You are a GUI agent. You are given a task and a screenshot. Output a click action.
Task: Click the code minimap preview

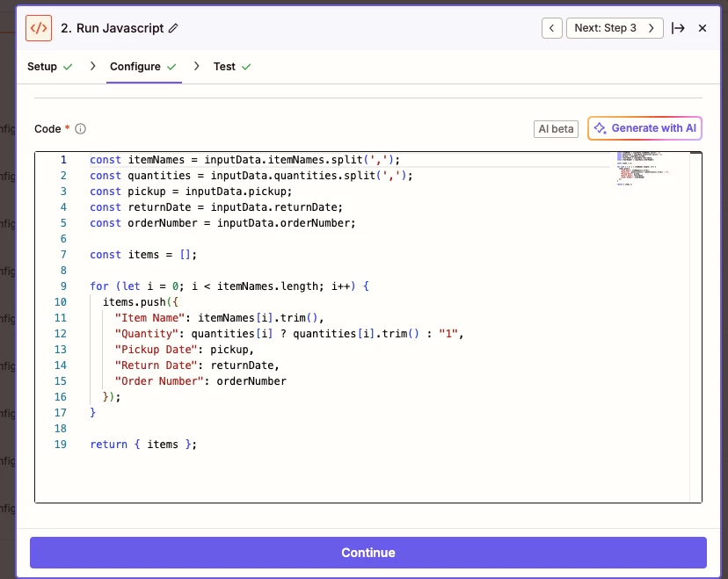(643, 169)
